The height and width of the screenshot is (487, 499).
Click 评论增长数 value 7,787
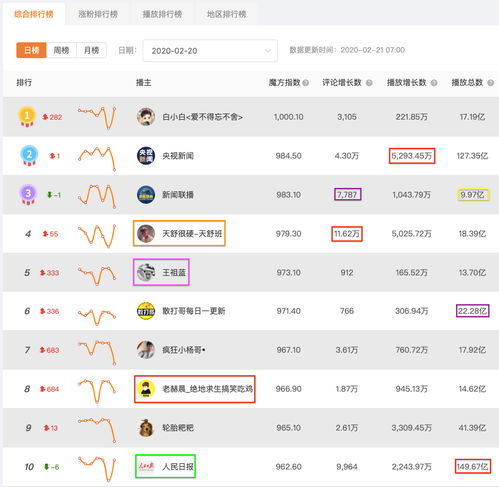pos(347,195)
